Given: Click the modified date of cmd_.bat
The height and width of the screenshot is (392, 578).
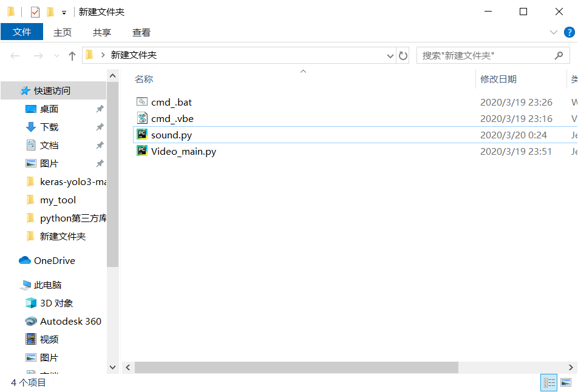Looking at the screenshot, I should [516, 103].
